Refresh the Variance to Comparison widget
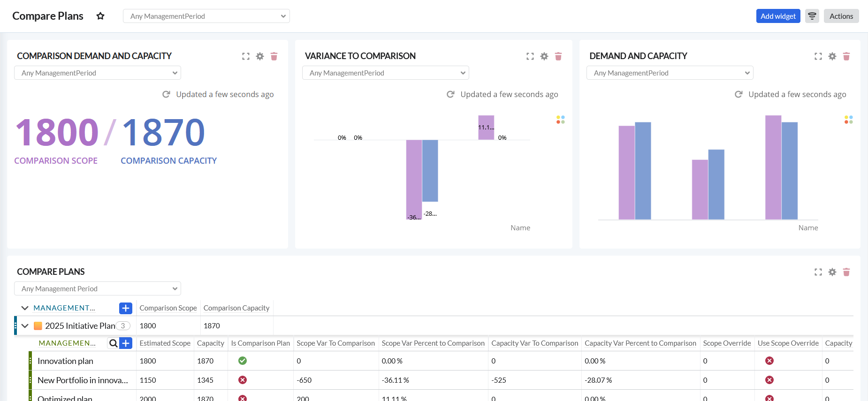Screen dimensions: 868x401 [x=450, y=94]
